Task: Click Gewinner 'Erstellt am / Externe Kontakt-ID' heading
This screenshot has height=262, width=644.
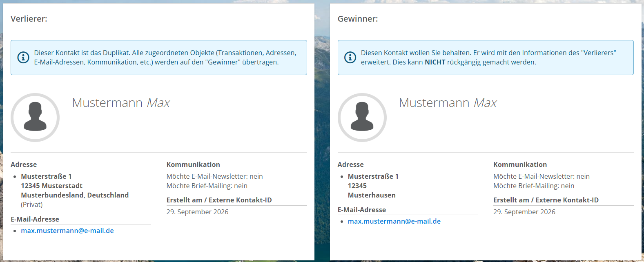Action: 546,200
